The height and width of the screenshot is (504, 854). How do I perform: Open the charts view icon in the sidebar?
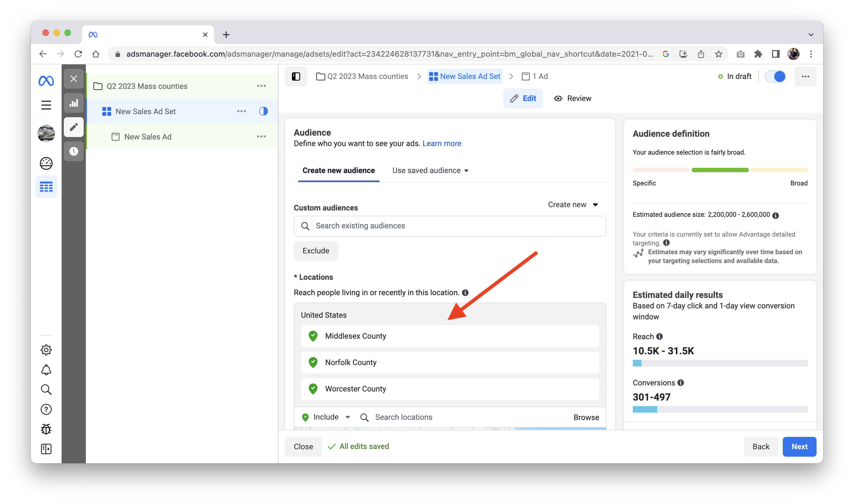(74, 103)
